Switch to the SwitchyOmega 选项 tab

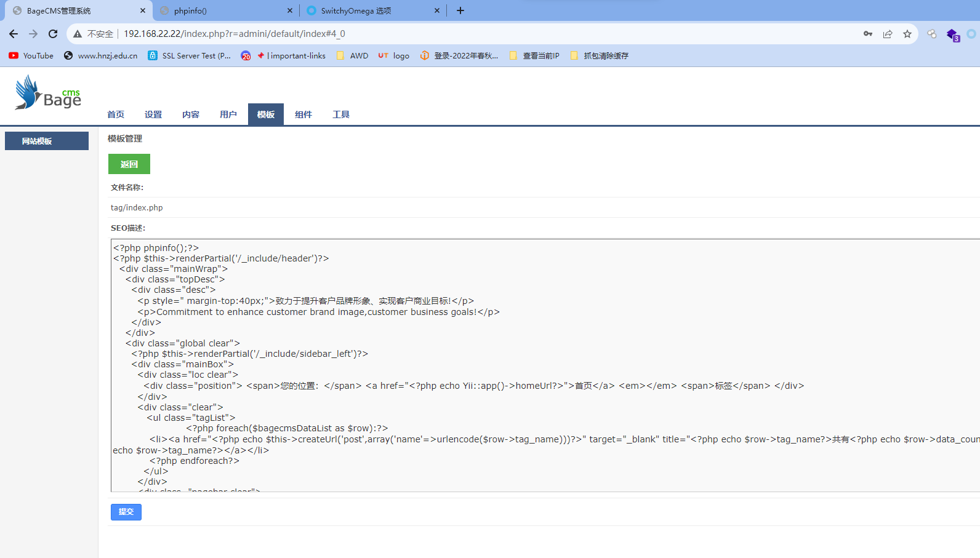click(356, 10)
